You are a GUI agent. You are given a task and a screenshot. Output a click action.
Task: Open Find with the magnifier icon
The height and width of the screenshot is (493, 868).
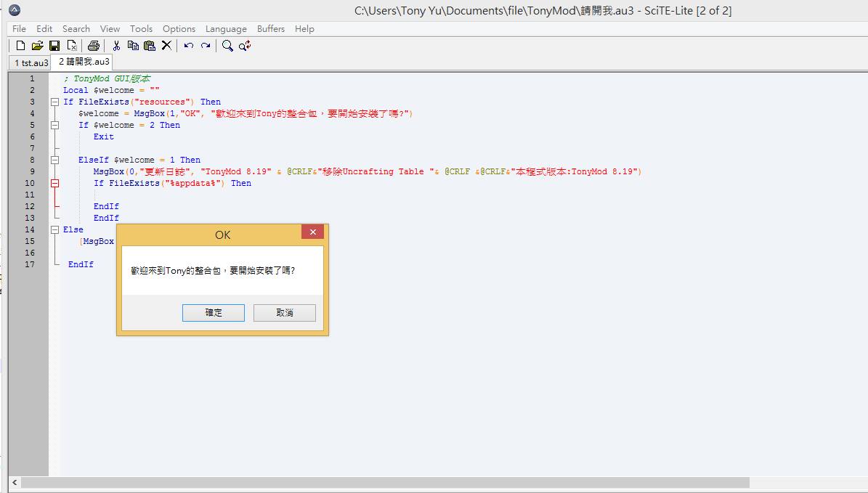pos(227,46)
